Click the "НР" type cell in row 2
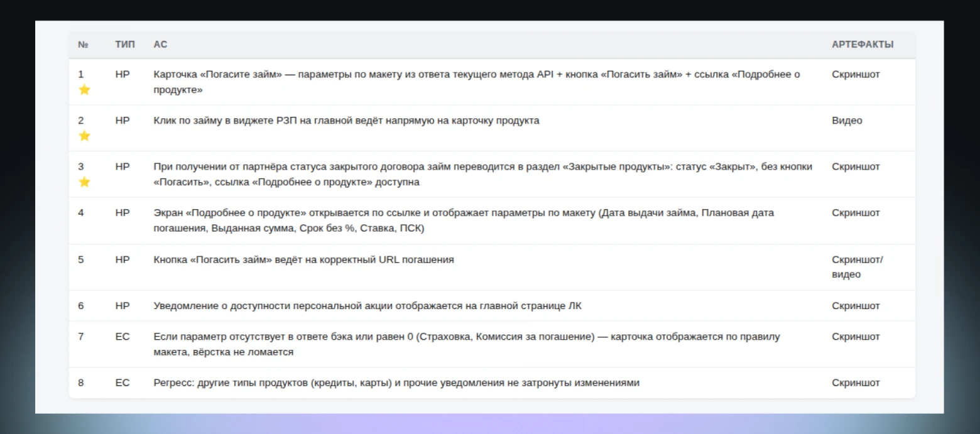 point(122,121)
